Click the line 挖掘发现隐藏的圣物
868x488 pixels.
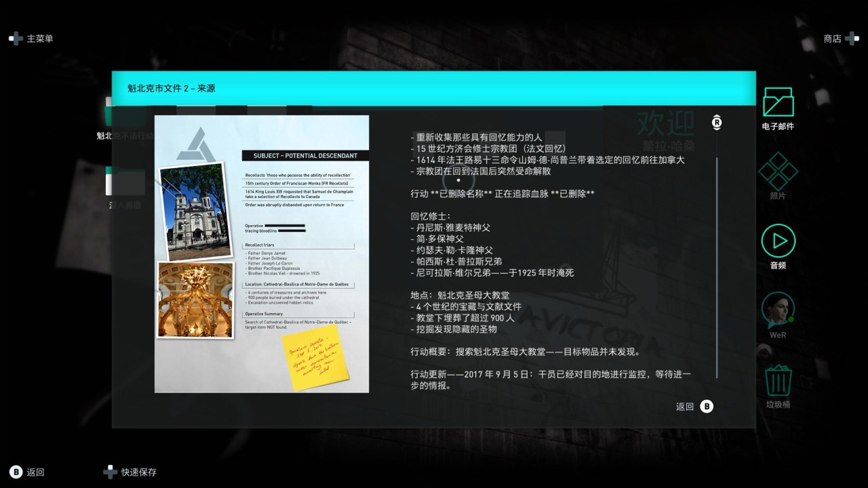[454, 329]
